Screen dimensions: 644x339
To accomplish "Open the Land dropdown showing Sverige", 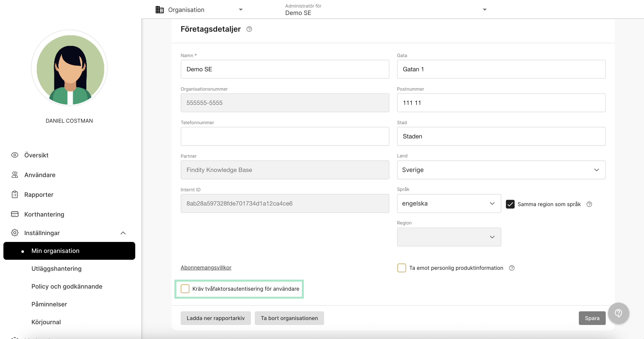I will pos(501,170).
